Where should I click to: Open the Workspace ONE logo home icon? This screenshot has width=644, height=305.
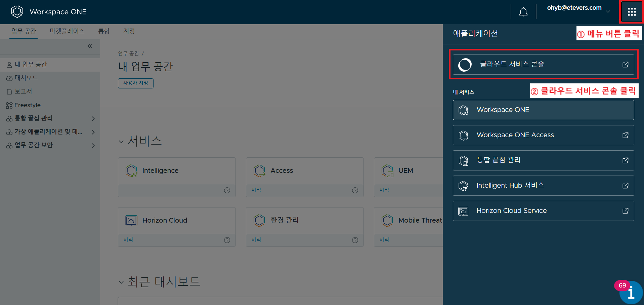click(16, 11)
